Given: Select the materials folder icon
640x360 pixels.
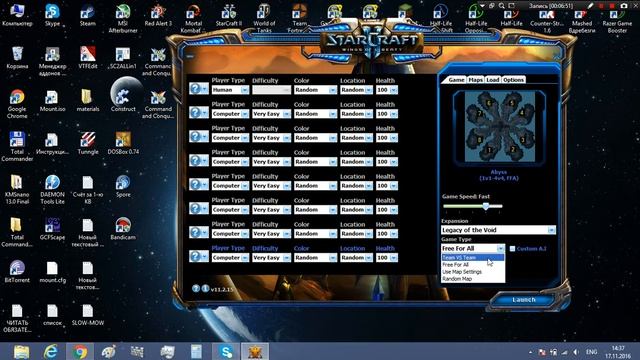Looking at the screenshot, I should pos(88,101).
